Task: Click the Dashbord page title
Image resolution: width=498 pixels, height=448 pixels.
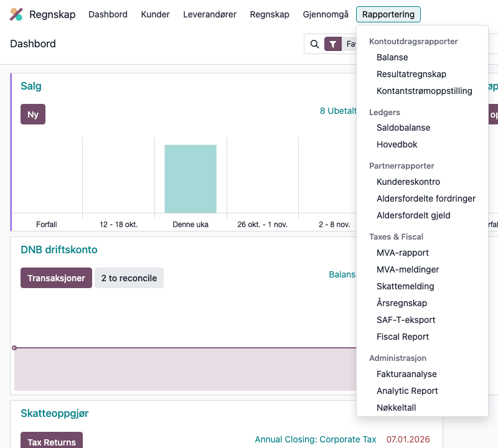Action: pyautogui.click(x=33, y=44)
